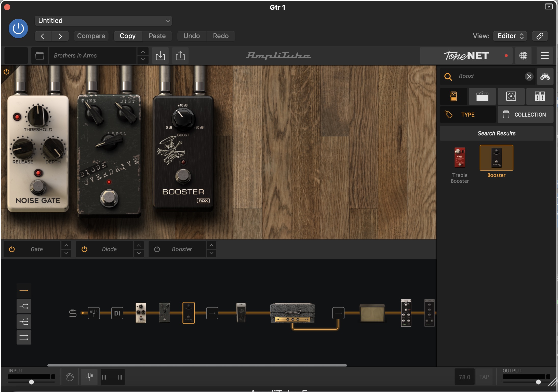The width and height of the screenshot is (558, 392).
Task: Click the Copy button
Action: tap(128, 36)
